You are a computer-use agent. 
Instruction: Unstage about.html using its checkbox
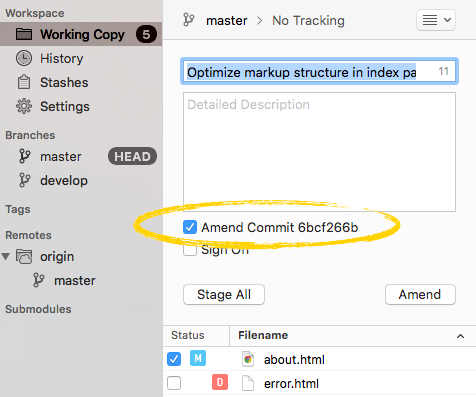[174, 359]
